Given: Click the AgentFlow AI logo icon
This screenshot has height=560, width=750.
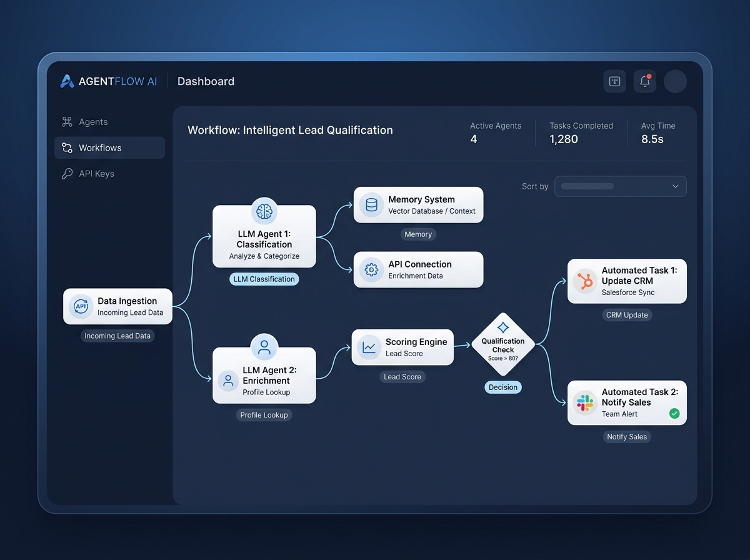Looking at the screenshot, I should click(x=67, y=81).
